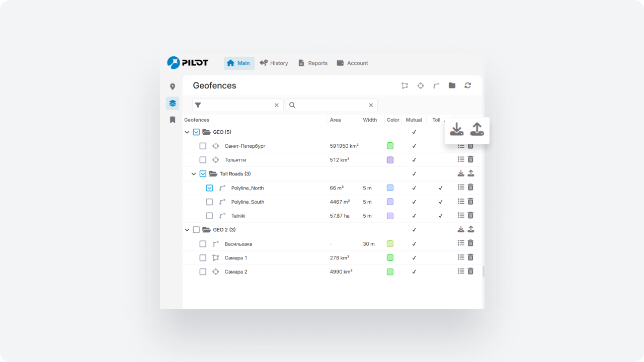Open the Reports tab
Screen dimensions: 644x362
click(x=312, y=63)
